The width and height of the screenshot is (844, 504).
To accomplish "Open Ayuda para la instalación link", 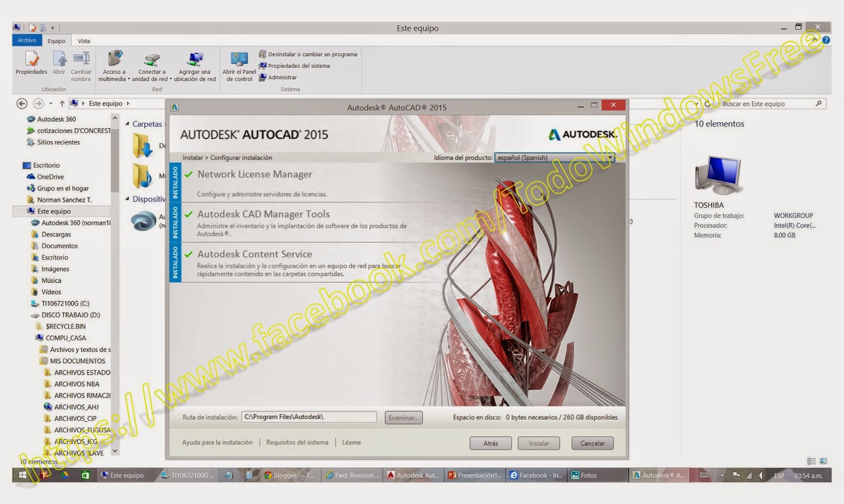I will 217,442.
